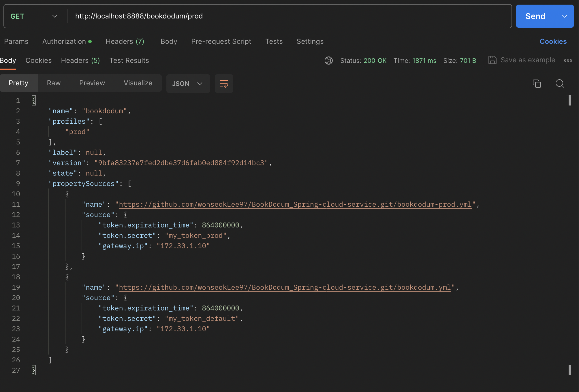579x392 pixels.
Task: Open the Send button split dropdown
Action: tap(565, 16)
